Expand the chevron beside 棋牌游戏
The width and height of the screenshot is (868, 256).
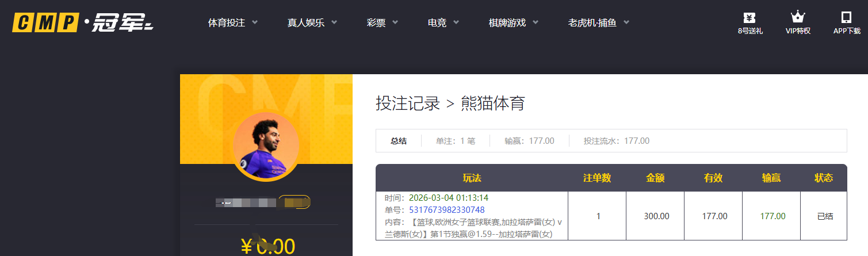pyautogui.click(x=536, y=23)
